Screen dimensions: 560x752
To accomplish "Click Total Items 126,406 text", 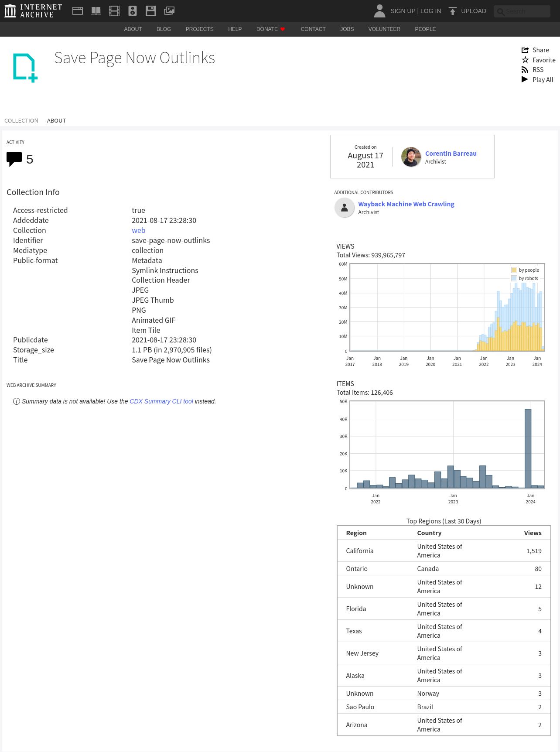I will [x=365, y=393].
